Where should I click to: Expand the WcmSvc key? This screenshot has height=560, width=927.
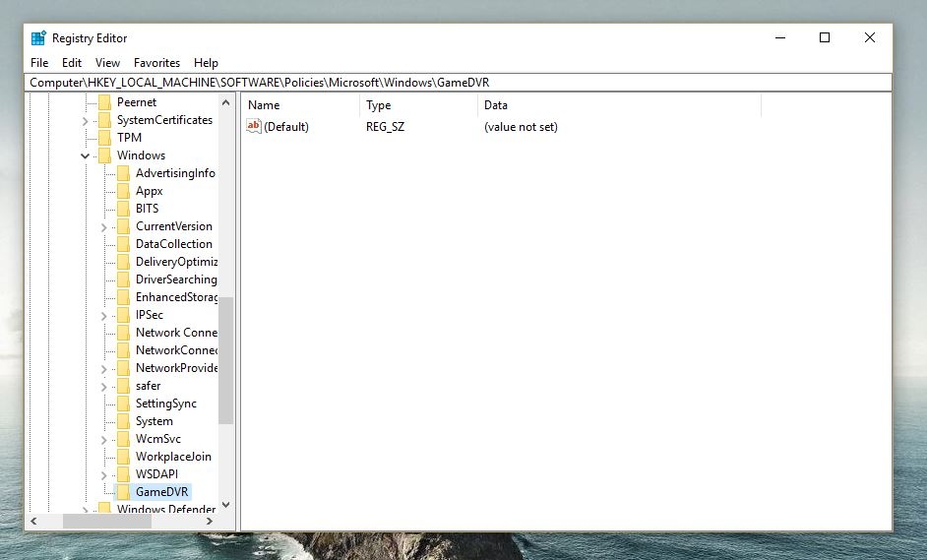click(x=104, y=440)
